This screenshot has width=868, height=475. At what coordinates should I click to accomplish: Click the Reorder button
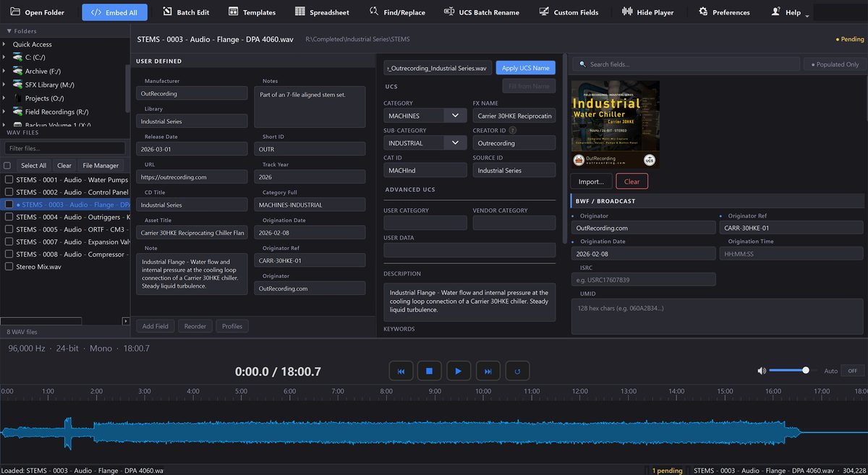click(195, 326)
